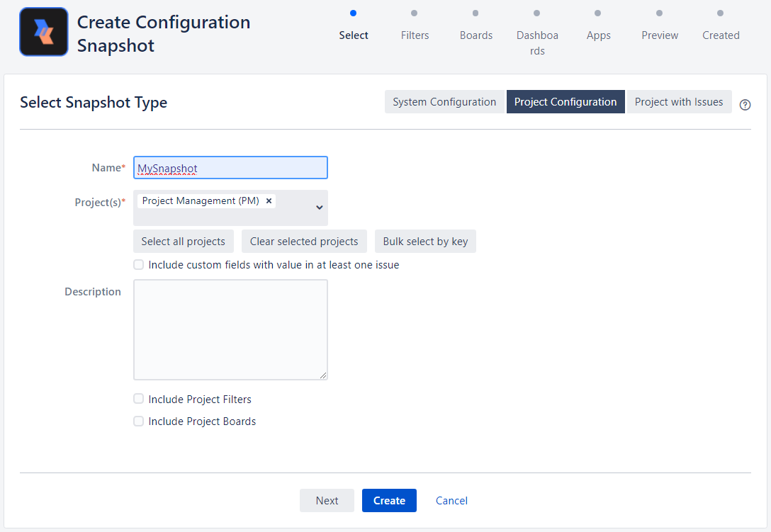Toggle the Include Project Boards checkbox
The height and width of the screenshot is (532, 771).
coord(139,421)
